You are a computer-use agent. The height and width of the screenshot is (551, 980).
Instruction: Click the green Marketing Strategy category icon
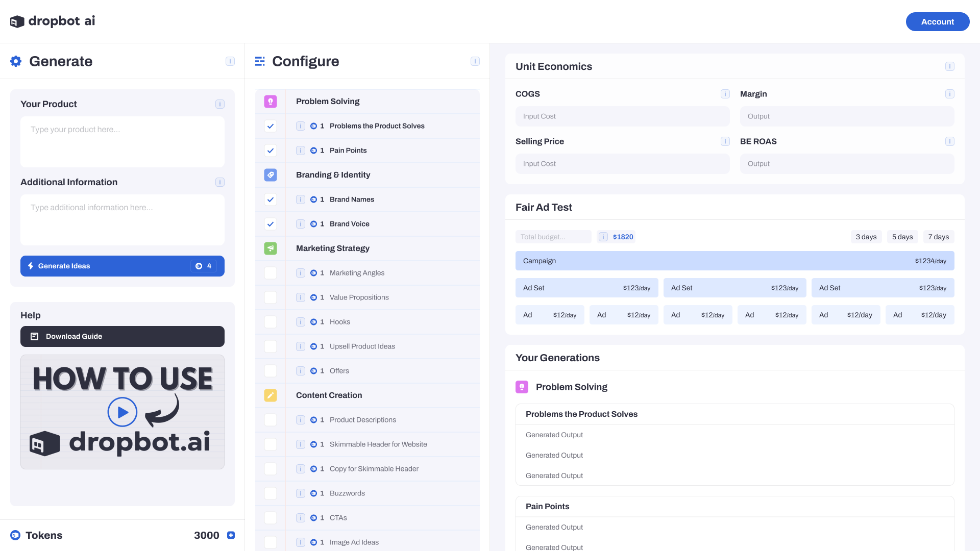click(271, 248)
